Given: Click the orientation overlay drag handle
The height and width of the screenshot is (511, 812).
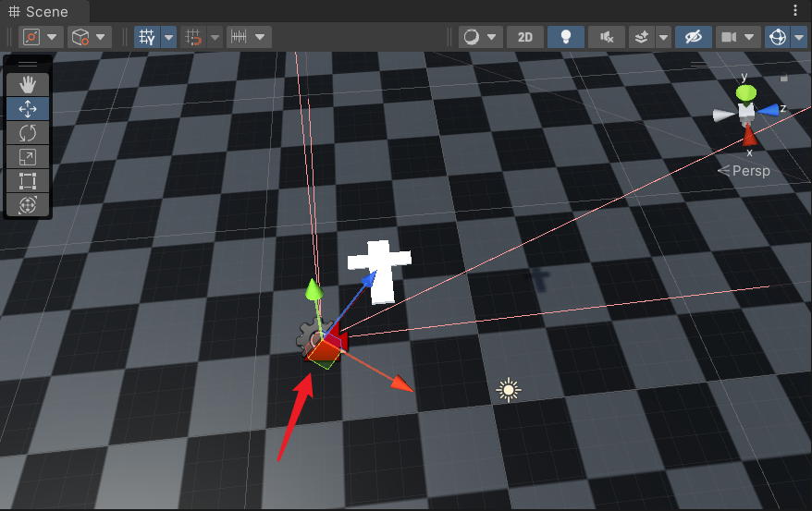Looking at the screenshot, I should pos(698,64).
